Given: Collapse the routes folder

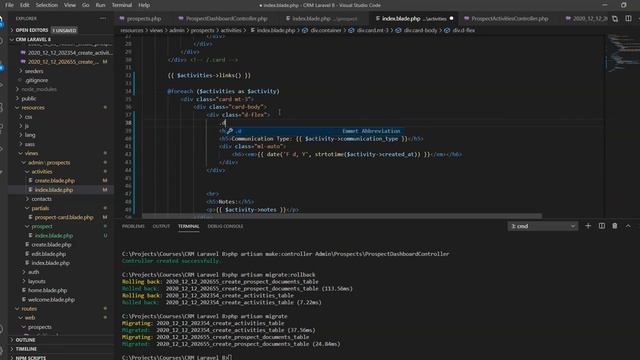Looking at the screenshot, I should coord(29,309).
